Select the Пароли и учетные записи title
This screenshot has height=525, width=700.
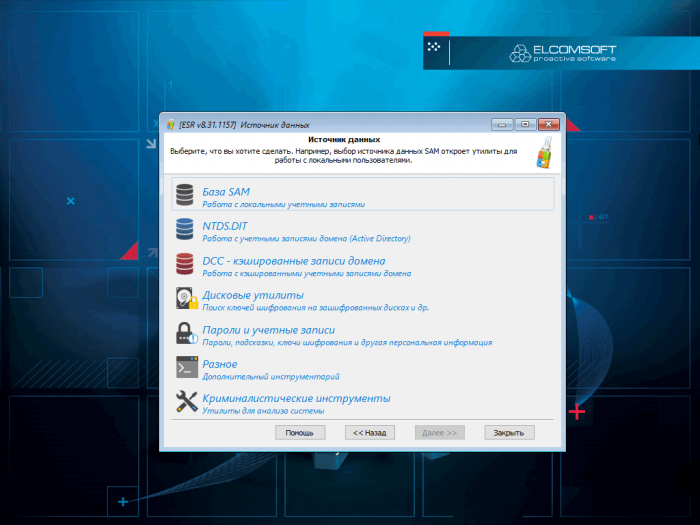268,329
